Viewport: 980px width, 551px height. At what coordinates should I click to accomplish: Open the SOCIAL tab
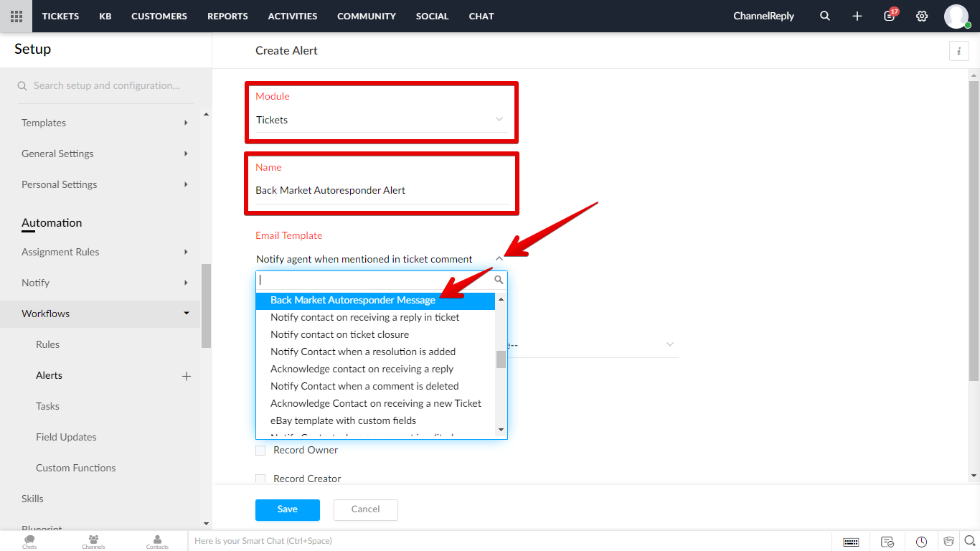[x=433, y=16]
